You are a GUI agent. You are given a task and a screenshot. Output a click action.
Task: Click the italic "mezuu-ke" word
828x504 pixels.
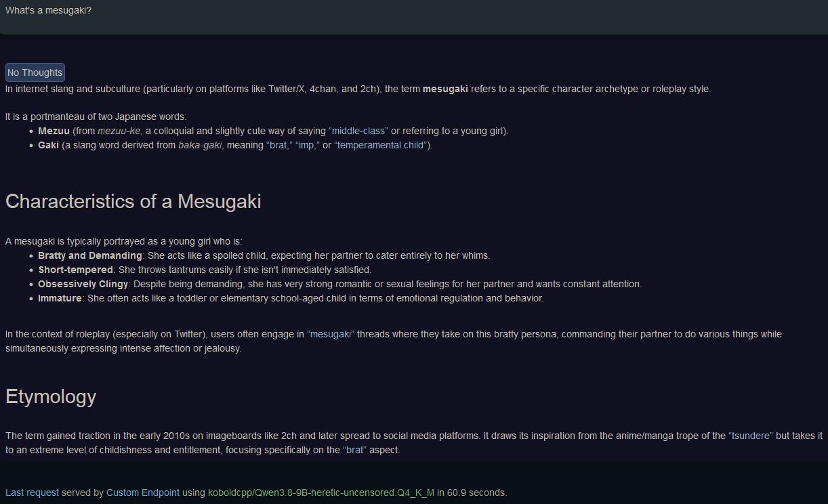pyautogui.click(x=119, y=131)
